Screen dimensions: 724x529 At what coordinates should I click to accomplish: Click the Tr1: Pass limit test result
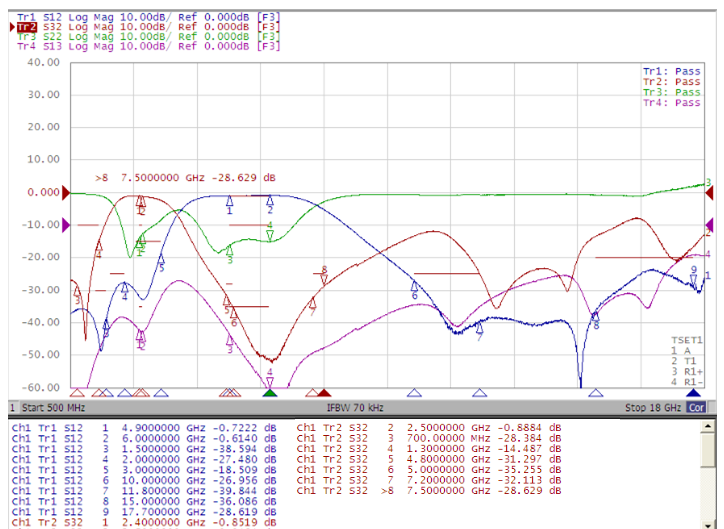tap(671, 72)
